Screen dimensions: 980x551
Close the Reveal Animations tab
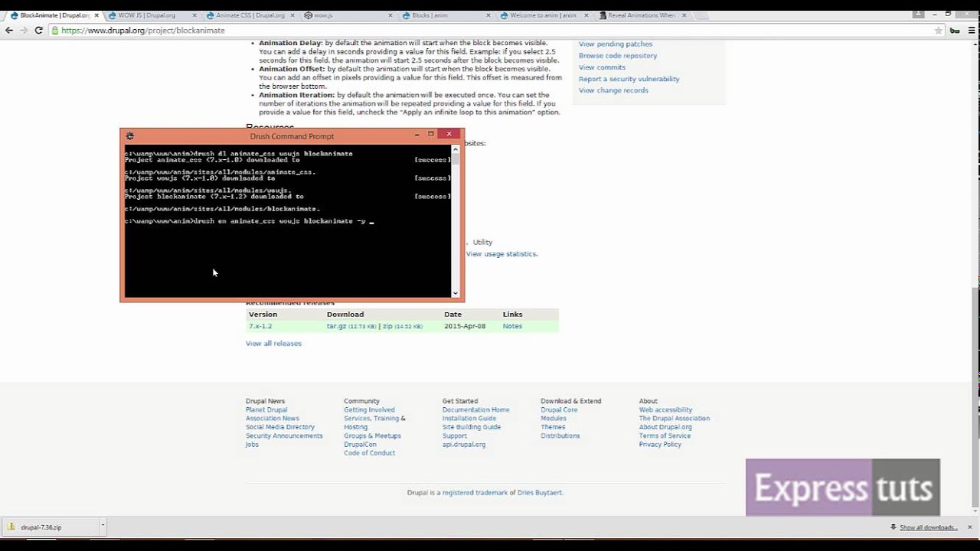coord(684,15)
